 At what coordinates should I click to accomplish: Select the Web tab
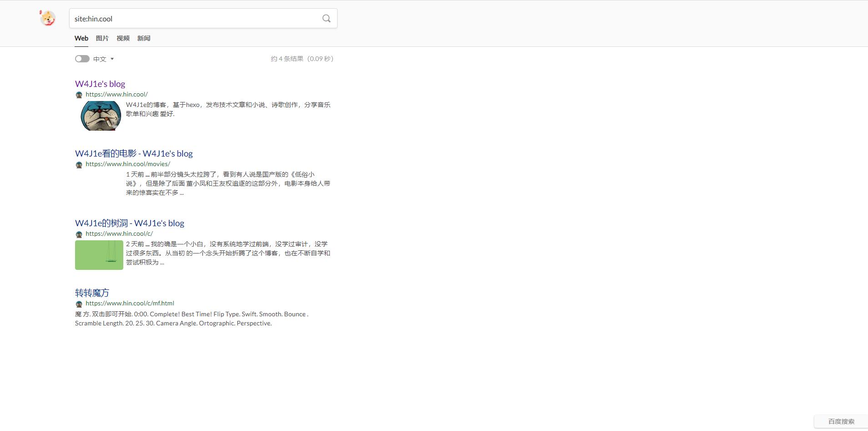click(81, 38)
